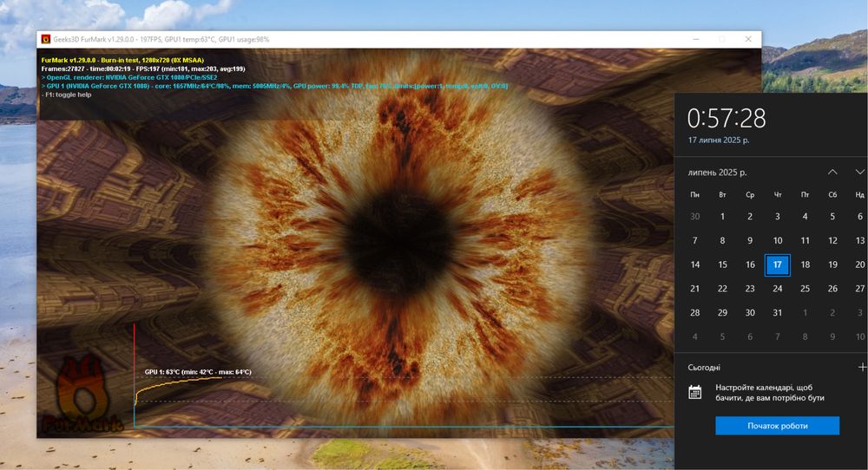Click the OpenGL renderer info line
The width and height of the screenshot is (868, 470).
pos(129,77)
